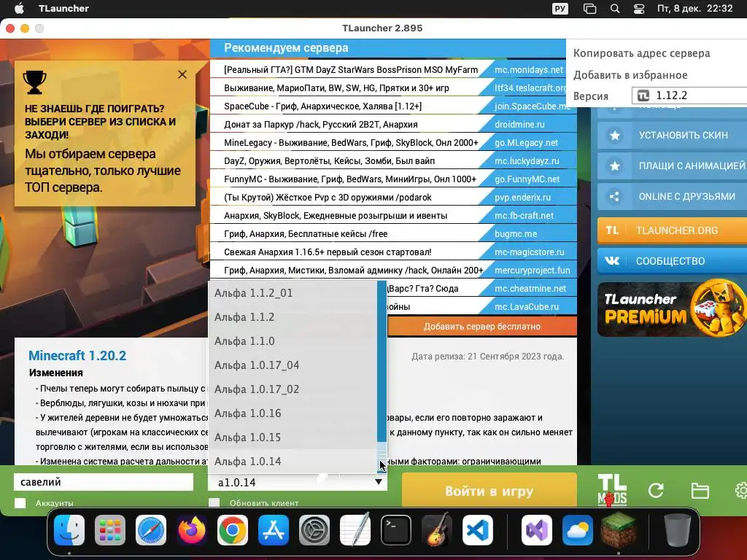This screenshot has height=560, width=747.
Task: Click the Minecraft block icon in the Dock
Action: 618,530
